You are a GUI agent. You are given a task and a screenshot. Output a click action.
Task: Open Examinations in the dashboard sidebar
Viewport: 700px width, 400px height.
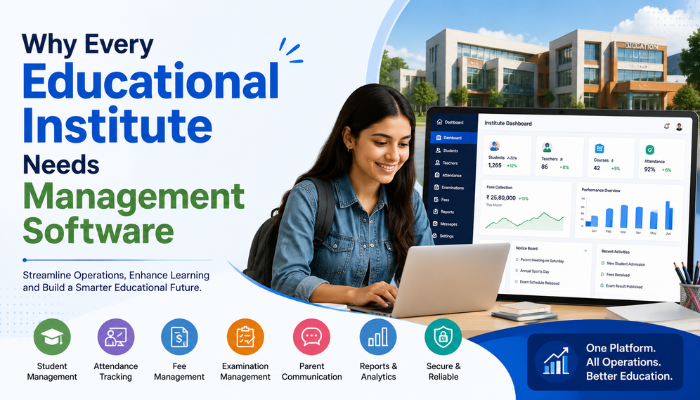[449, 188]
